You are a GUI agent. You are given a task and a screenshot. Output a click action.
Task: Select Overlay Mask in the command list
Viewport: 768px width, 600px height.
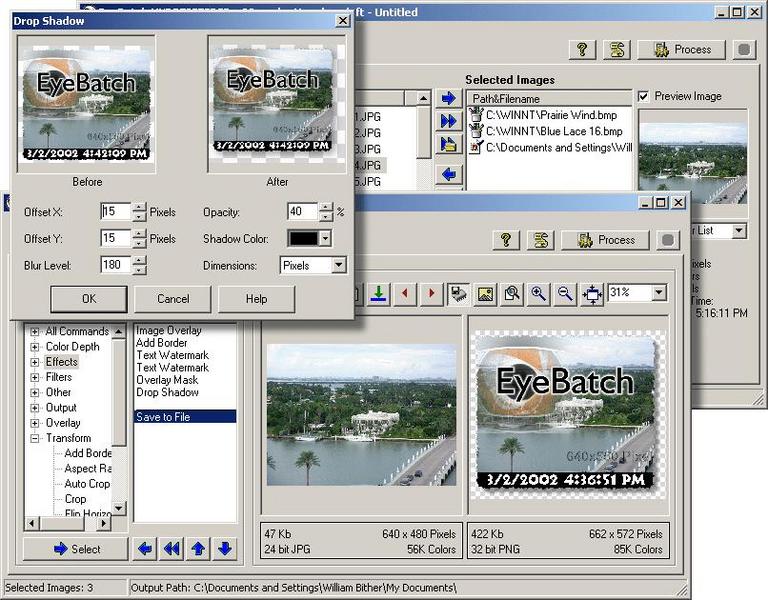click(167, 380)
